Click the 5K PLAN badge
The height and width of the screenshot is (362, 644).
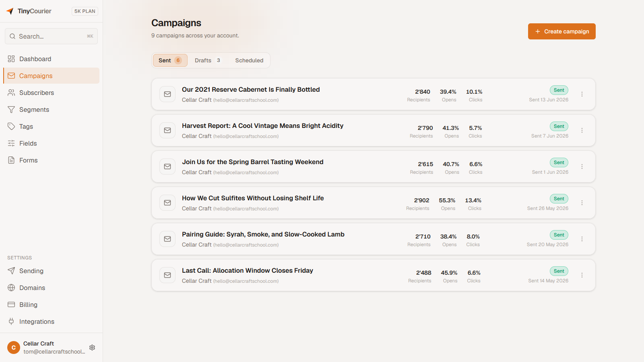coord(85,11)
